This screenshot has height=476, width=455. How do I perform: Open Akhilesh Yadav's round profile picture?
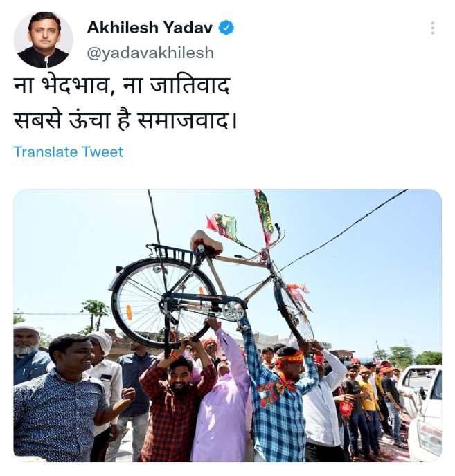(x=44, y=40)
